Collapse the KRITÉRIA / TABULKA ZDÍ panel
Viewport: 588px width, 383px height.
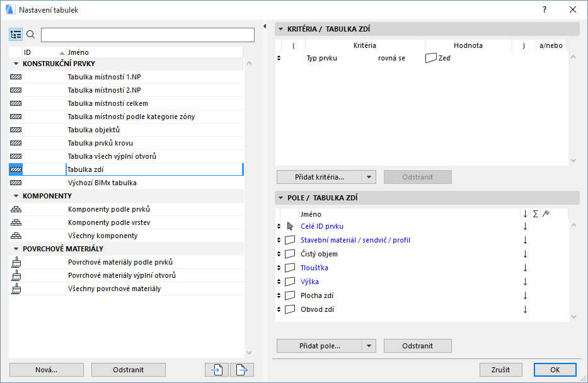pos(281,29)
